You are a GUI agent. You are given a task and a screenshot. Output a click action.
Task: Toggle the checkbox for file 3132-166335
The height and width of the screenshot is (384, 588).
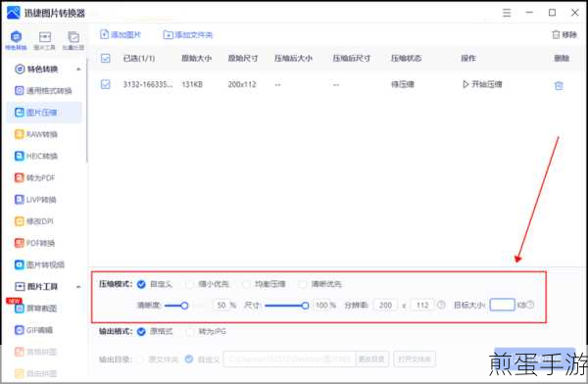(x=106, y=84)
